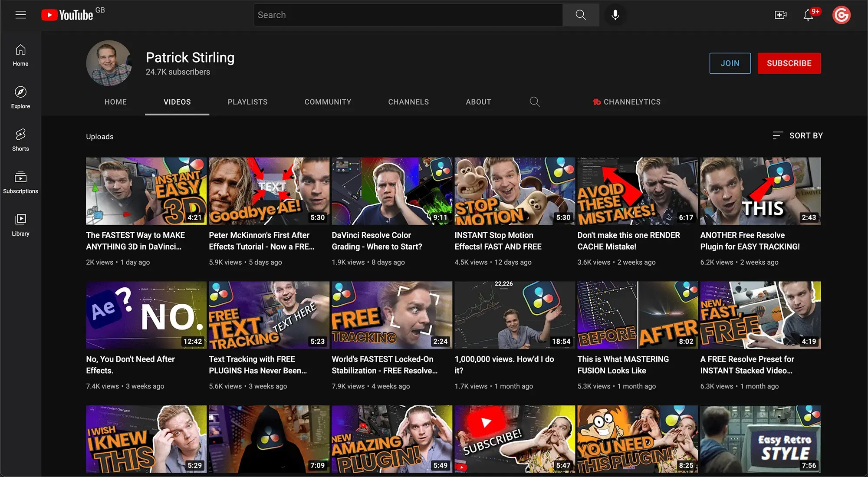
Task: Expand the Sort By dropdown
Action: click(798, 135)
